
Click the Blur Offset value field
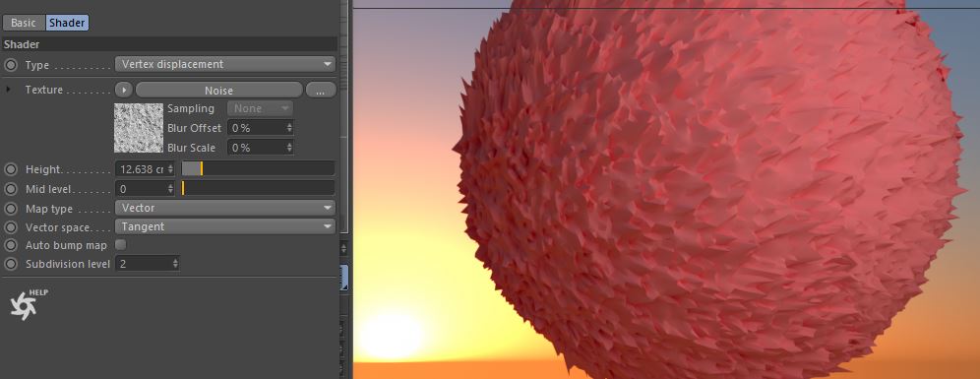point(257,128)
